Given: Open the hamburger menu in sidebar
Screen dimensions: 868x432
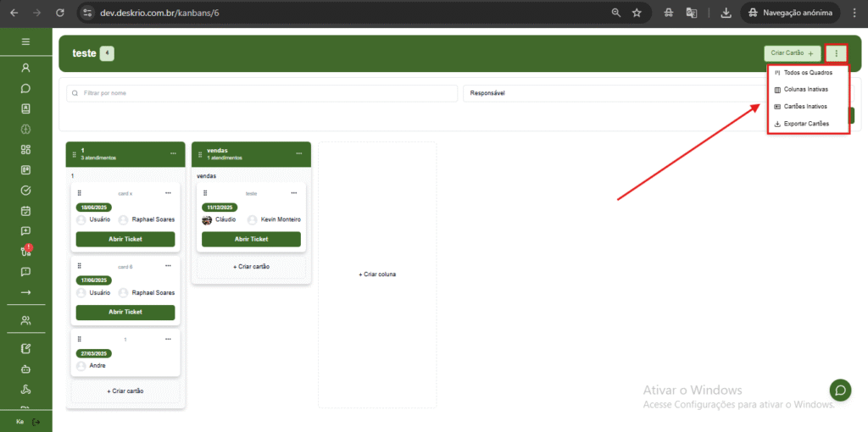Looking at the screenshot, I should (25, 42).
